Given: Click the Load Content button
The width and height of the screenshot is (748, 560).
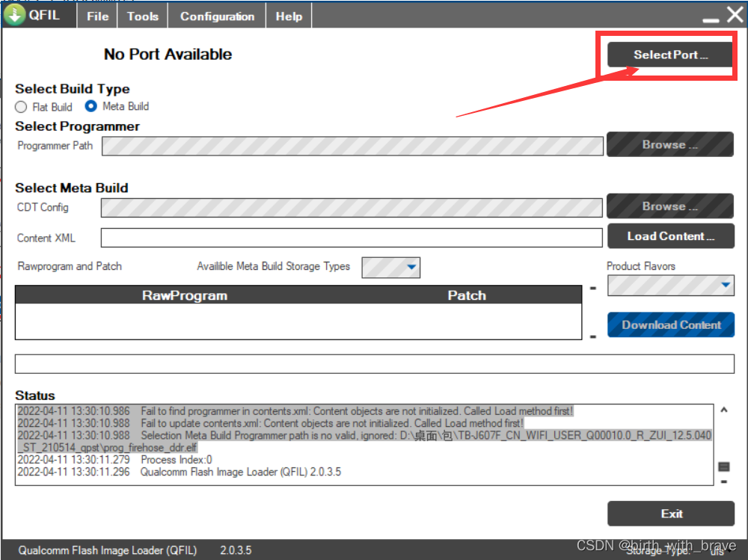Looking at the screenshot, I should [671, 236].
